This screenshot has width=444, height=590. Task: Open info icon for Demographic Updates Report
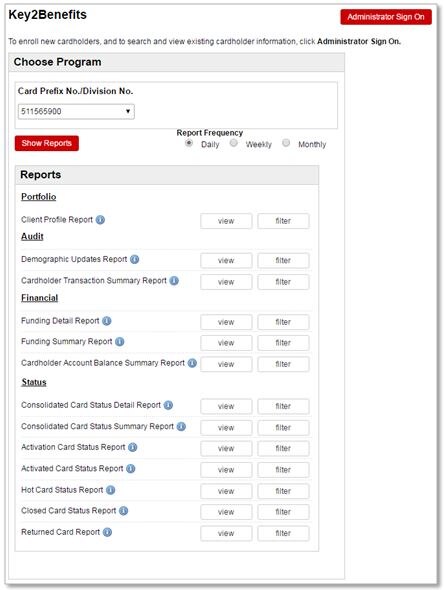(135, 259)
